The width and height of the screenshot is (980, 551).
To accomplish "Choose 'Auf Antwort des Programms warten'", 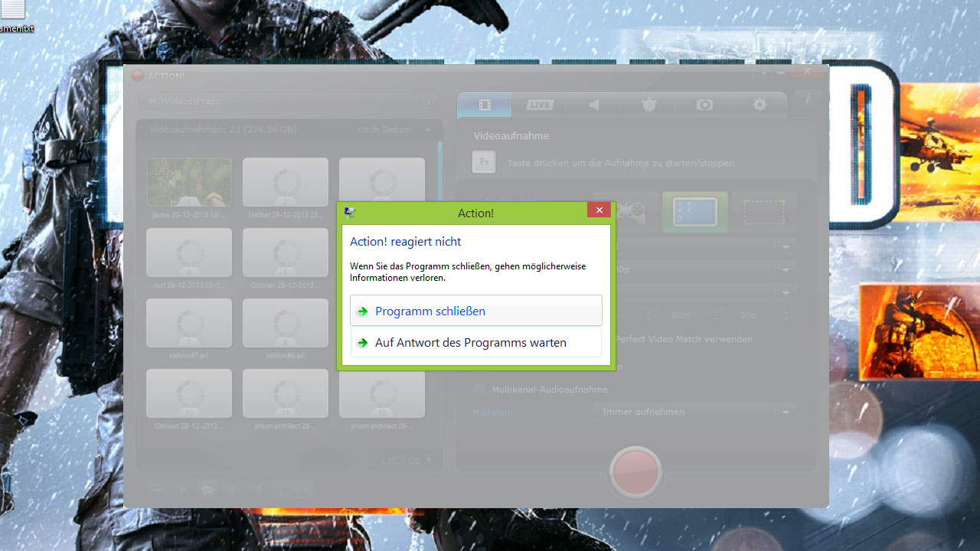I will point(476,342).
